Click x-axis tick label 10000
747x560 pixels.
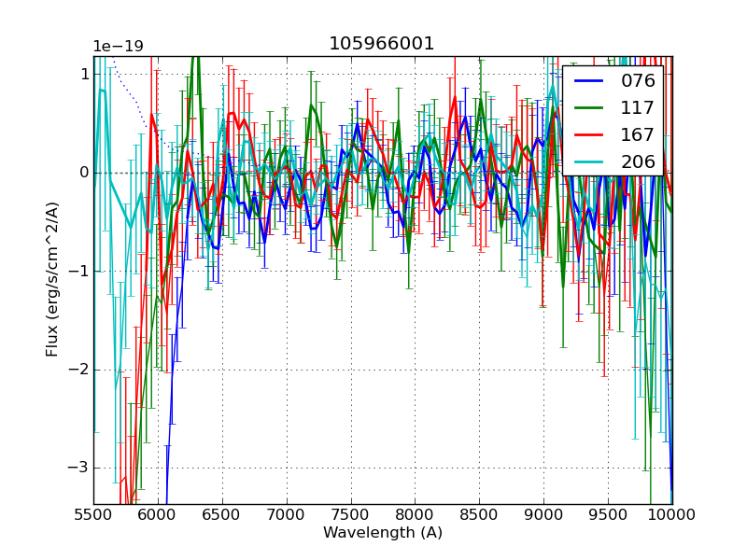[x=672, y=514]
